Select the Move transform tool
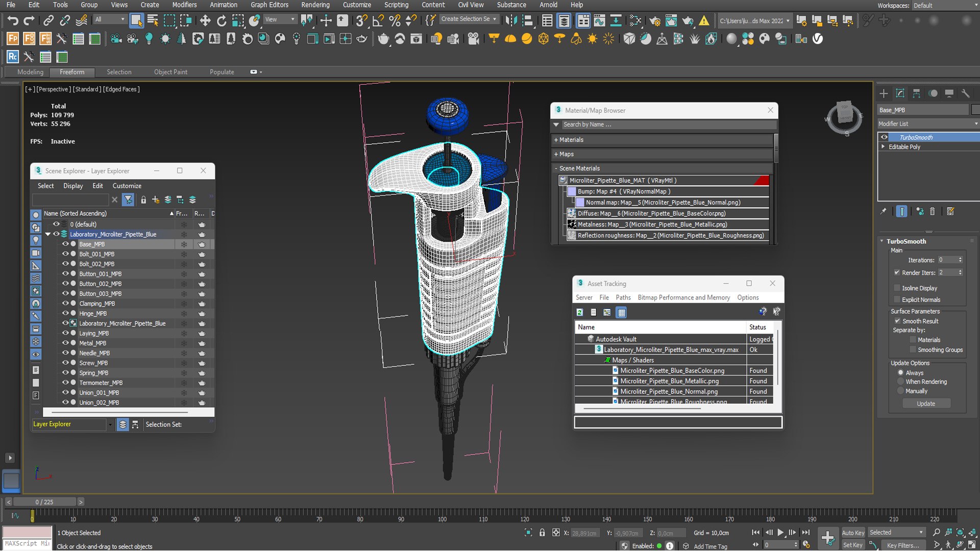980x551 pixels. (205, 20)
